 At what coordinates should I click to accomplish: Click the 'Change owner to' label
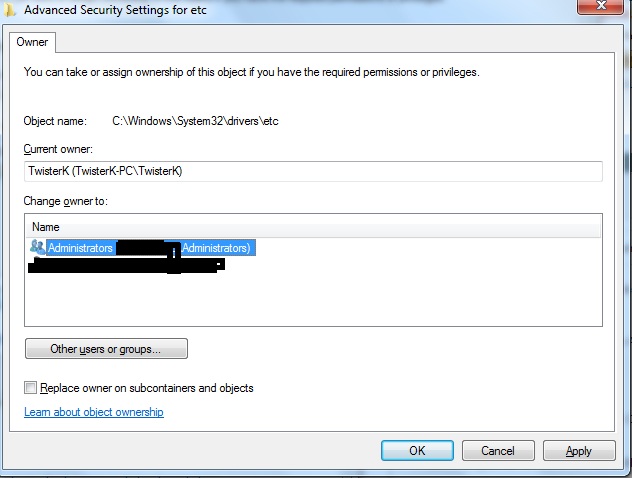(65, 202)
